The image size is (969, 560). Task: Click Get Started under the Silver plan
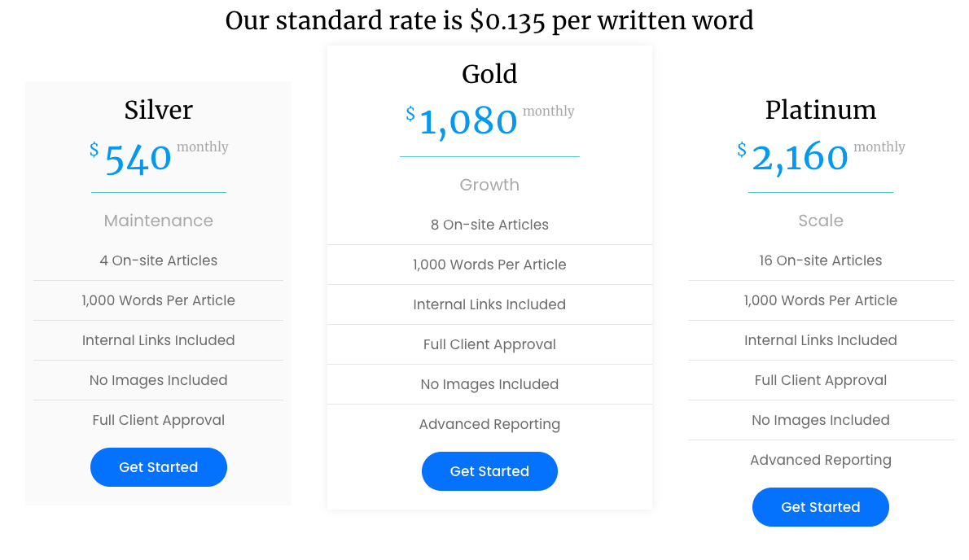point(159,467)
